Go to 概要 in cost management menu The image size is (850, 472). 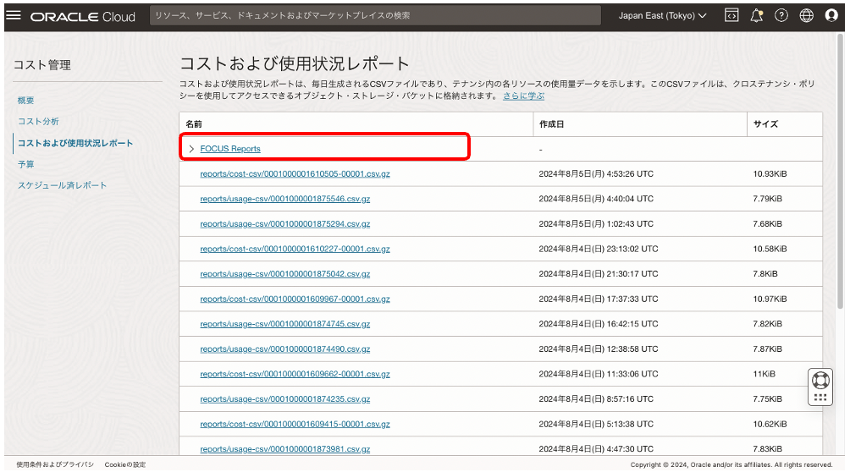[x=26, y=100]
